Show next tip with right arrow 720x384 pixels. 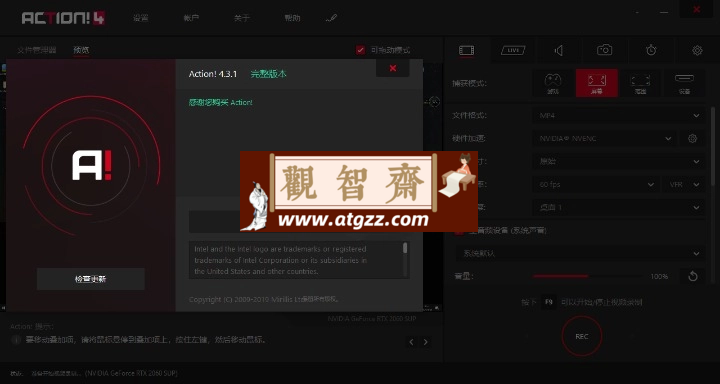(426, 342)
